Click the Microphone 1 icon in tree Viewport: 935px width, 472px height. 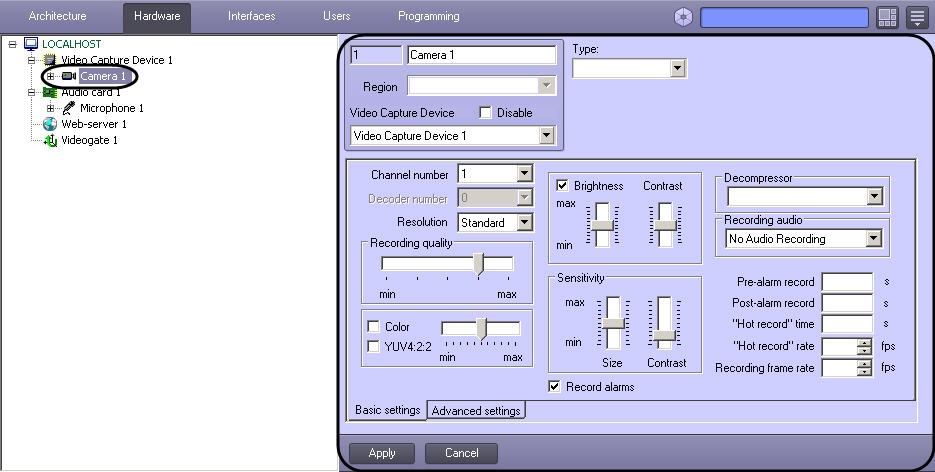point(69,108)
